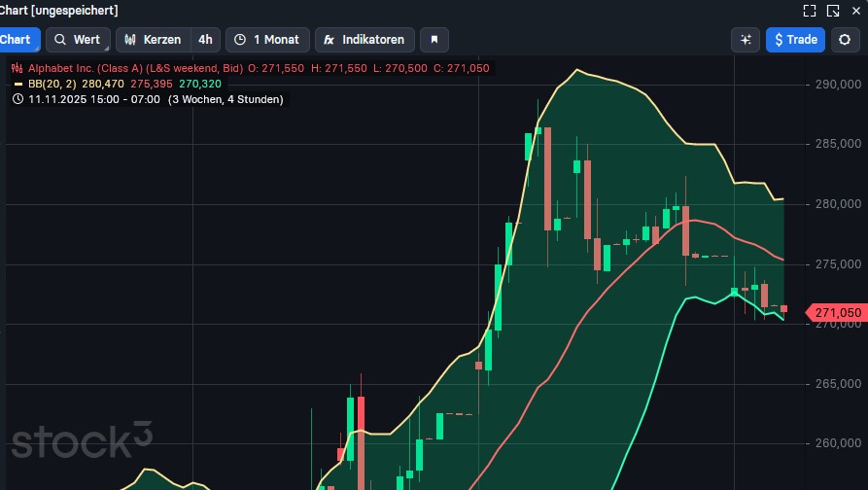Click the BB indicator yellow color marker

(x=17, y=85)
